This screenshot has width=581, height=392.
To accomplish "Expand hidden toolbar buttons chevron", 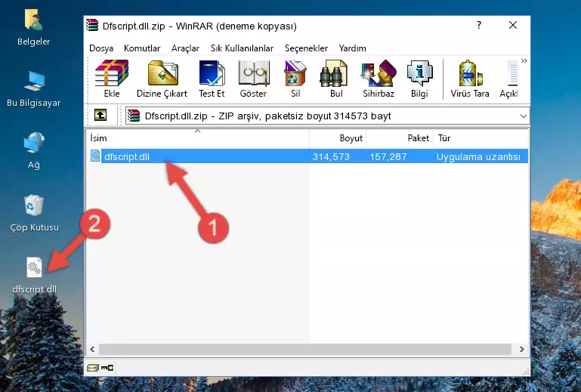I will [524, 60].
